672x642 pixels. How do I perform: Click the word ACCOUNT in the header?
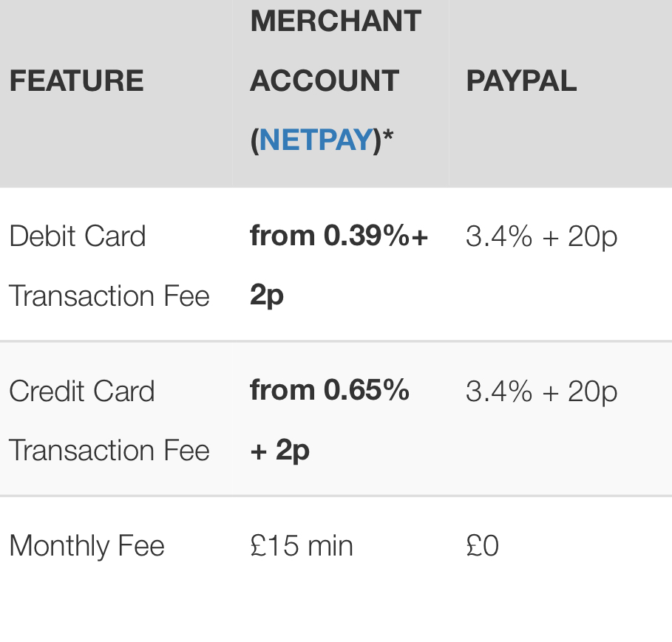325,81
